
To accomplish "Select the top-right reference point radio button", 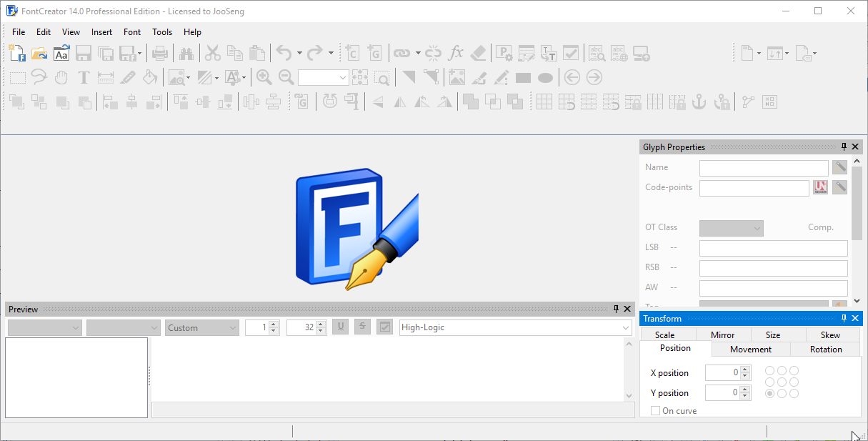I will tap(794, 371).
